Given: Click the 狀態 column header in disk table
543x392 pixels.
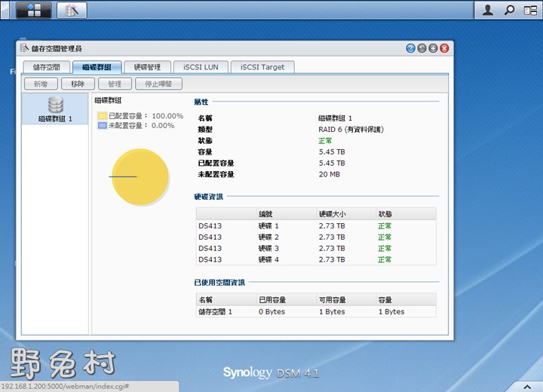Looking at the screenshot, I should tap(406, 214).
